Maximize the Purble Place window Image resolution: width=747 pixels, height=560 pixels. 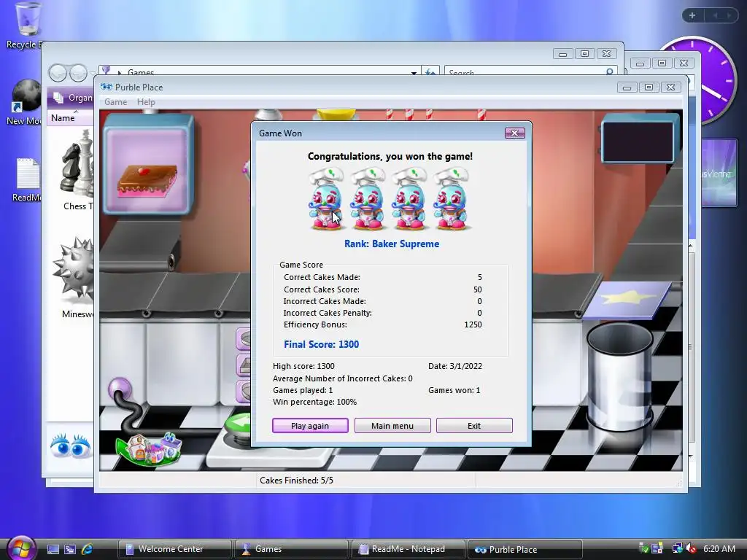click(649, 87)
